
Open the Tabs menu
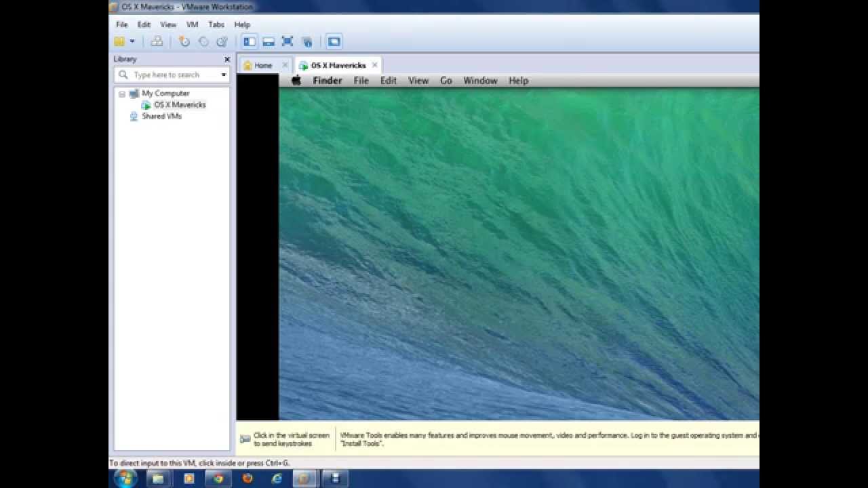coord(216,24)
